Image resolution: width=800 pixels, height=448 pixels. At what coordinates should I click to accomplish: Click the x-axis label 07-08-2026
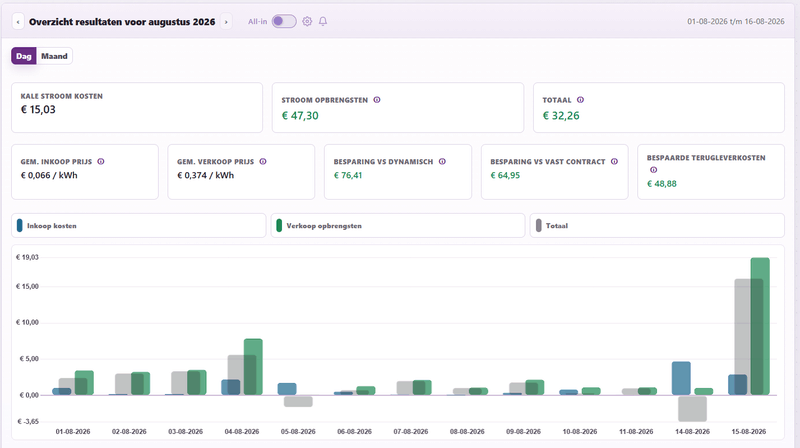(x=411, y=432)
